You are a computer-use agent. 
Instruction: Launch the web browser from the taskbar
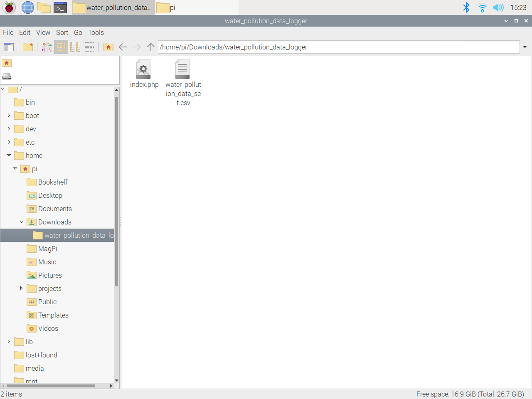pos(27,7)
